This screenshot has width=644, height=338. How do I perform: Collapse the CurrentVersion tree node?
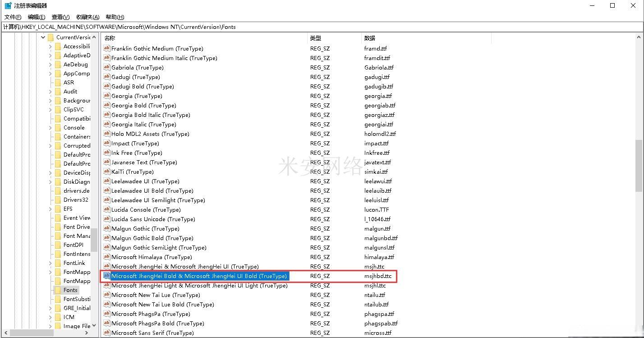(x=43, y=37)
